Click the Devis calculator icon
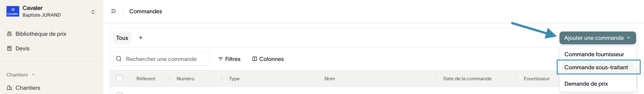Screen dimensions: 644x94 coord(9,49)
